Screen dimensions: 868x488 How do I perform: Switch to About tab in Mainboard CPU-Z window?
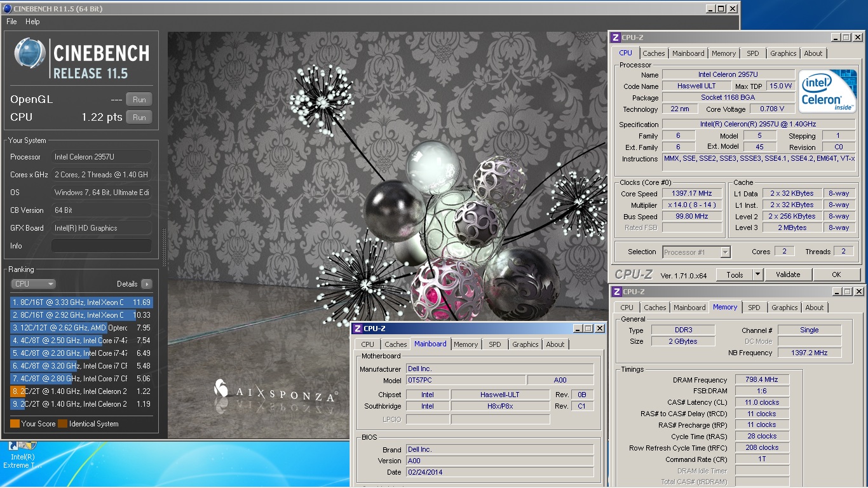[x=555, y=344]
